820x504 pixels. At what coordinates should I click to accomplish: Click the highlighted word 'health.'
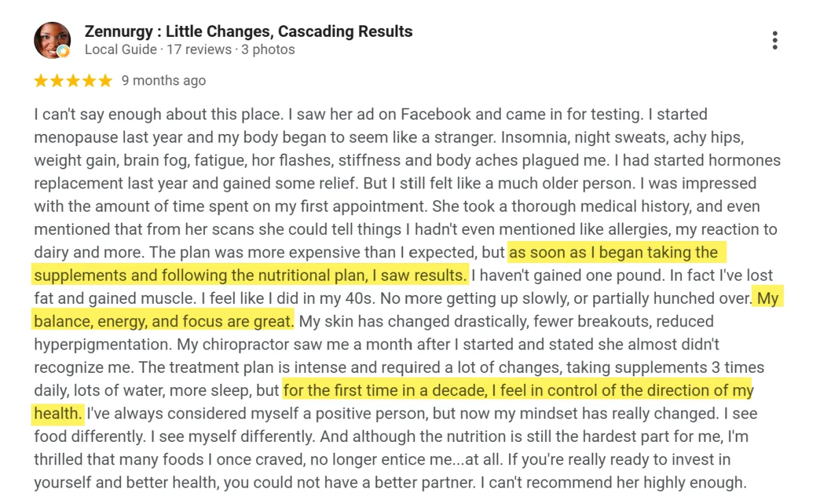(x=58, y=414)
